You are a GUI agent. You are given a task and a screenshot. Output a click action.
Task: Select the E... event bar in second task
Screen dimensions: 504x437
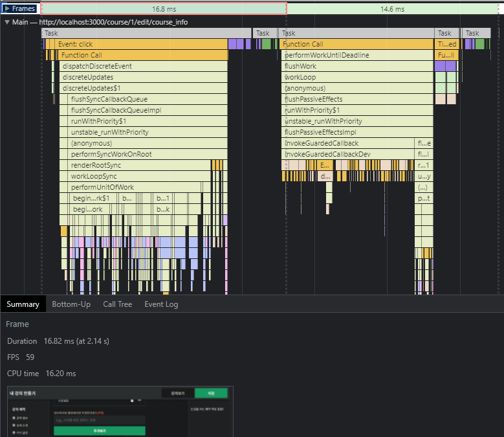click(325, 165)
